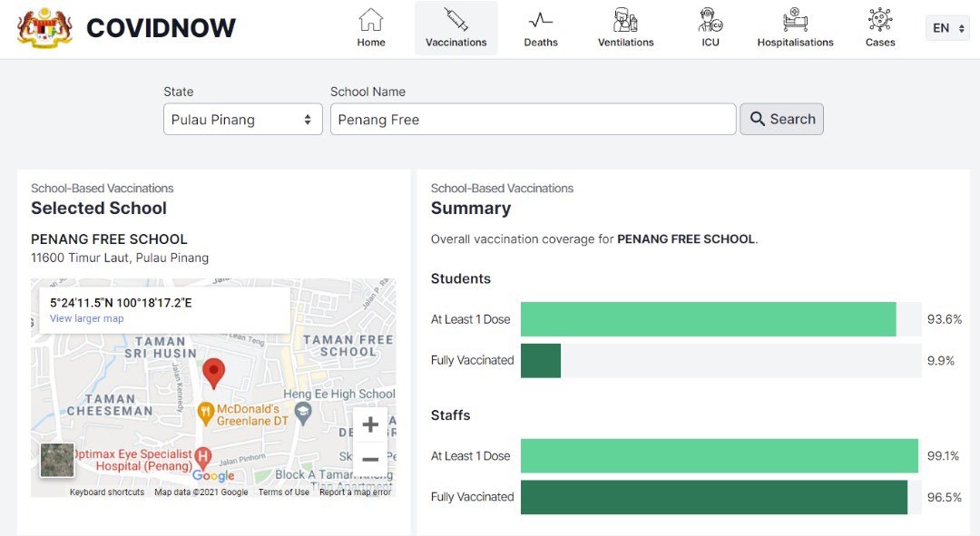Click the Search button
The image size is (980, 536).
781,119
